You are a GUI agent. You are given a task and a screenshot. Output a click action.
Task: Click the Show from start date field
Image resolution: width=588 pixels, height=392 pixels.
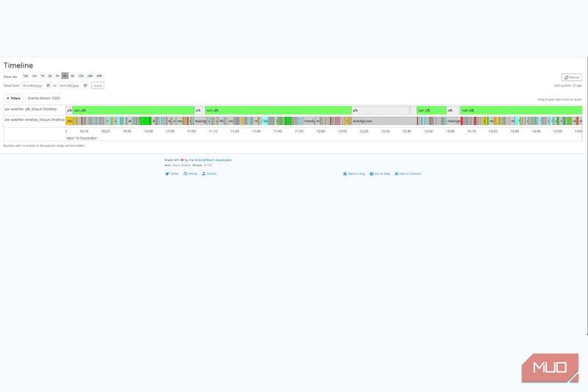(x=34, y=85)
